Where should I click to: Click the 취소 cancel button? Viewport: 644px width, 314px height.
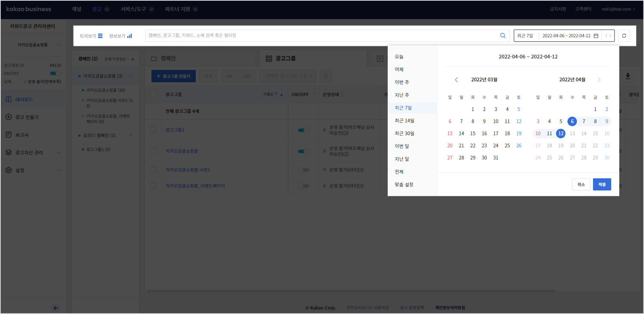[581, 184]
